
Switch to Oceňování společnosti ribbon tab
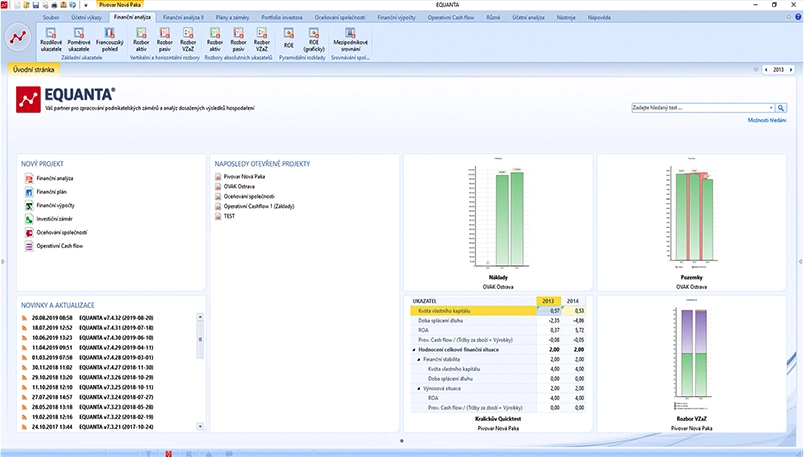(340, 17)
